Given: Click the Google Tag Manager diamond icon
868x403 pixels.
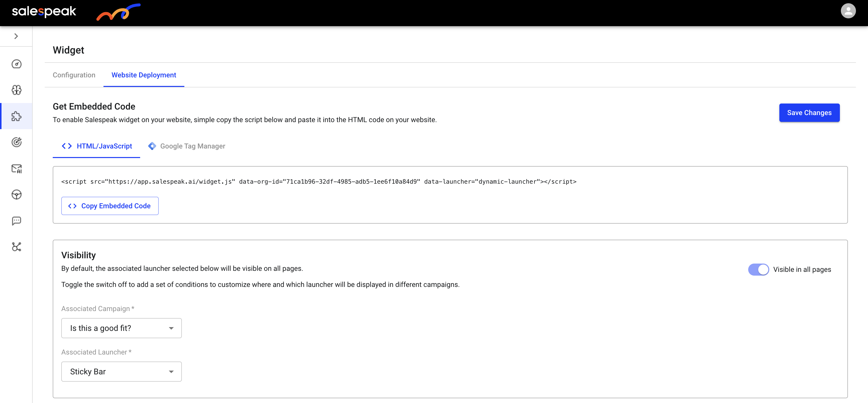Looking at the screenshot, I should 152,146.
